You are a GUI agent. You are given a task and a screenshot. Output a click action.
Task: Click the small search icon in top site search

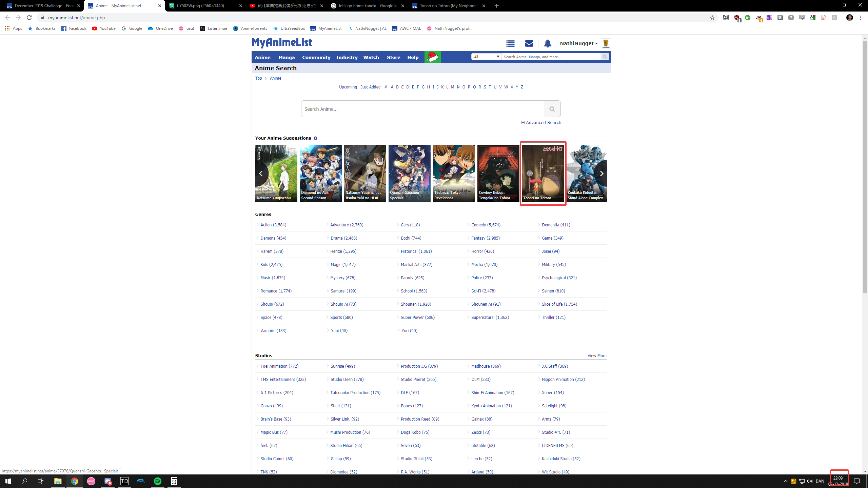(x=605, y=57)
